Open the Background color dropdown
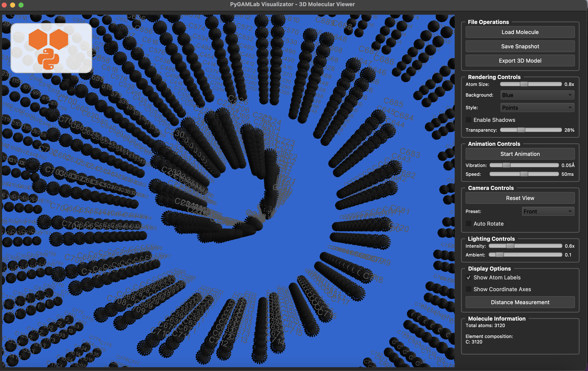This screenshot has width=588, height=371. click(x=537, y=95)
